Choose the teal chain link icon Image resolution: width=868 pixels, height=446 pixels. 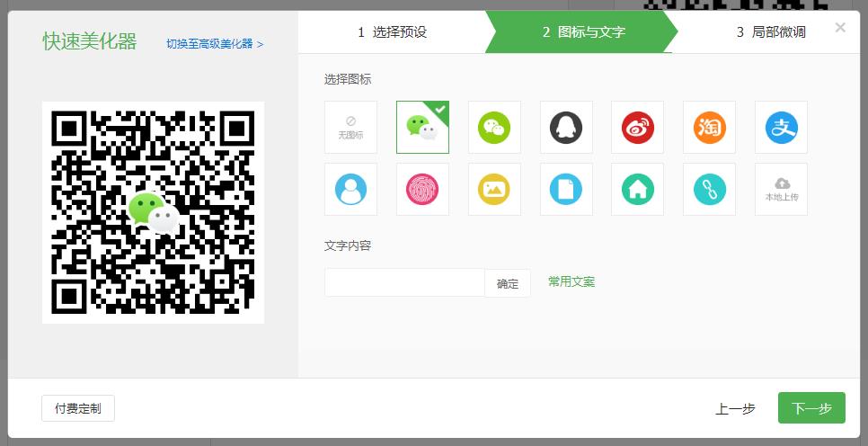click(709, 190)
